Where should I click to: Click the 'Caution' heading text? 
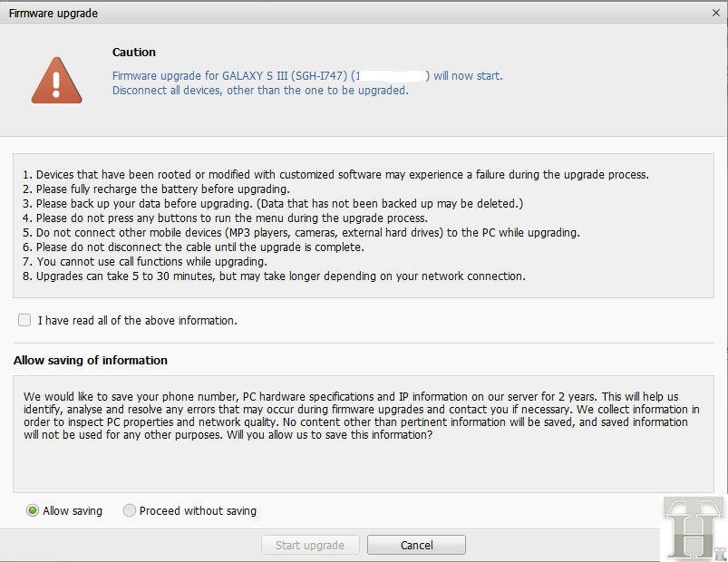[134, 53]
